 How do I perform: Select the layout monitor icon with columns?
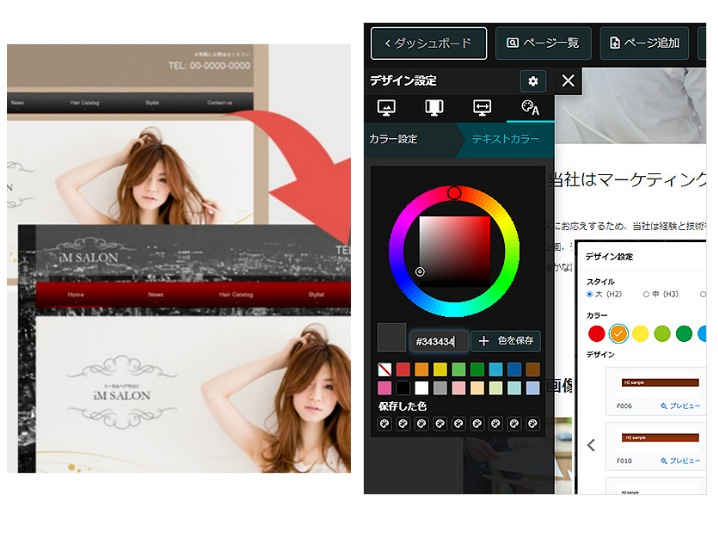coord(434,108)
